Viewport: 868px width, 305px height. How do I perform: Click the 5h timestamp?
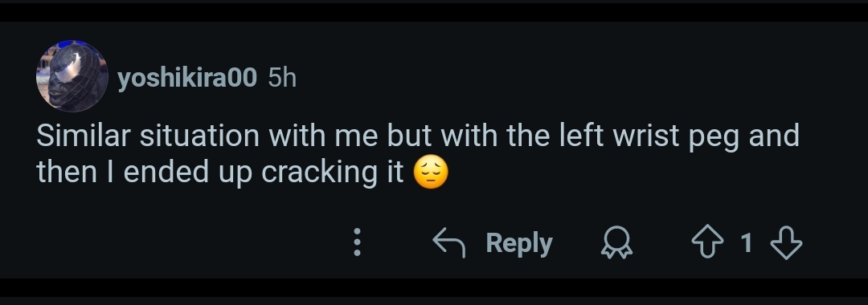[x=282, y=78]
